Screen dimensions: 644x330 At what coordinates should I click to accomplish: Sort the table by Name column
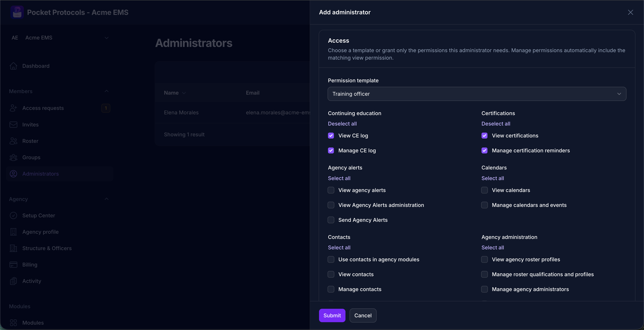pyautogui.click(x=175, y=93)
